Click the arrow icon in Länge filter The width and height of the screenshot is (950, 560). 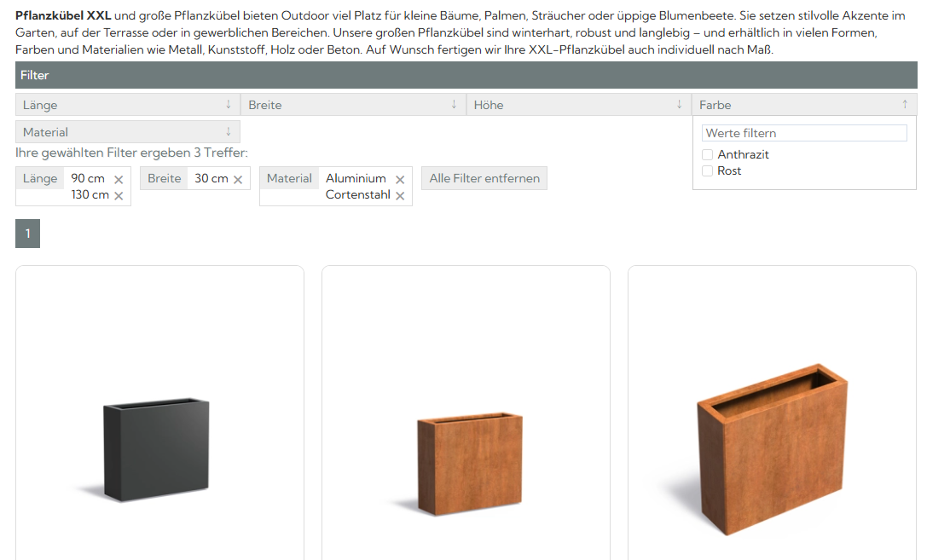coord(228,105)
